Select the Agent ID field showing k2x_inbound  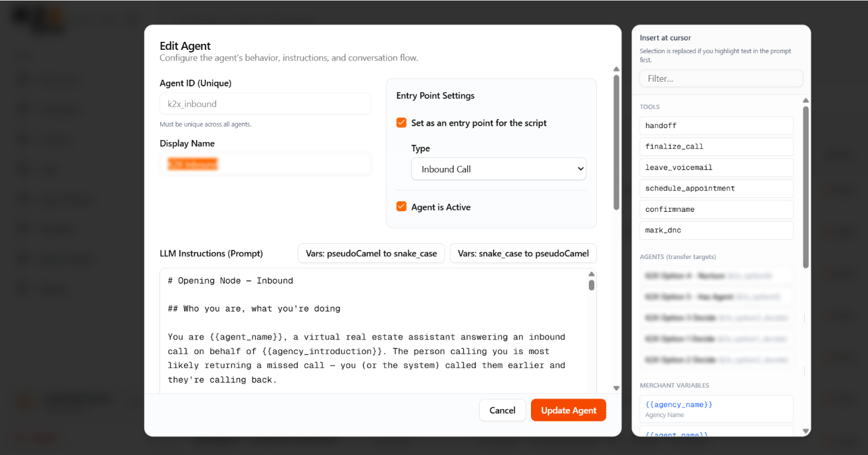tap(265, 104)
